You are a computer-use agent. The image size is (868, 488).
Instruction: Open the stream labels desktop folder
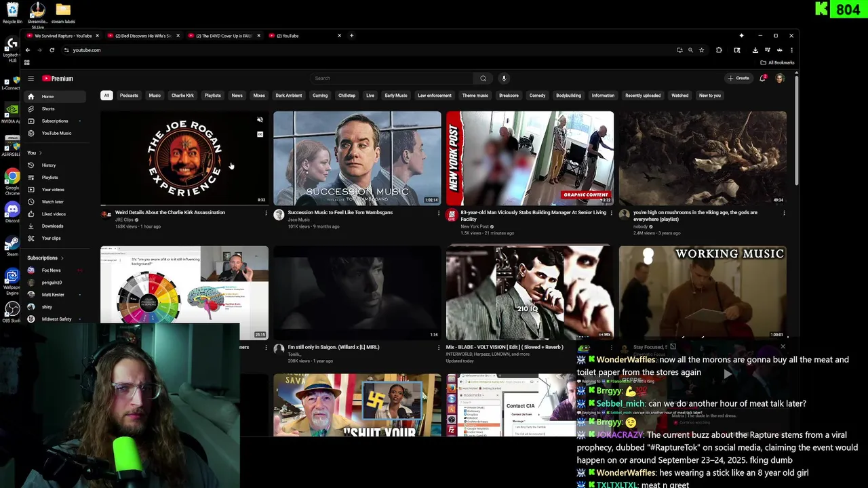[x=63, y=13]
